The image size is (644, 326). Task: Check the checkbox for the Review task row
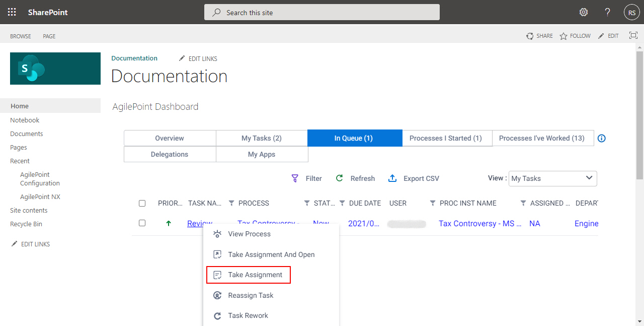coord(142,223)
